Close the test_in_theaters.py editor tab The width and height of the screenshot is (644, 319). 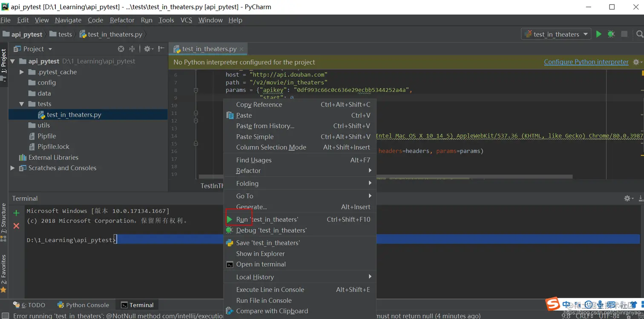(x=241, y=49)
